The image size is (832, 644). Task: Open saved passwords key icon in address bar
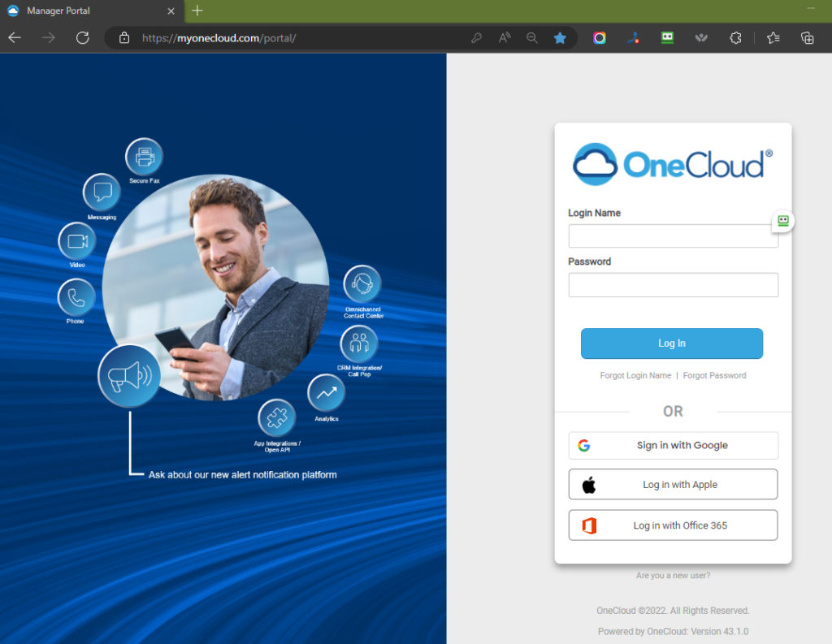pos(476,37)
